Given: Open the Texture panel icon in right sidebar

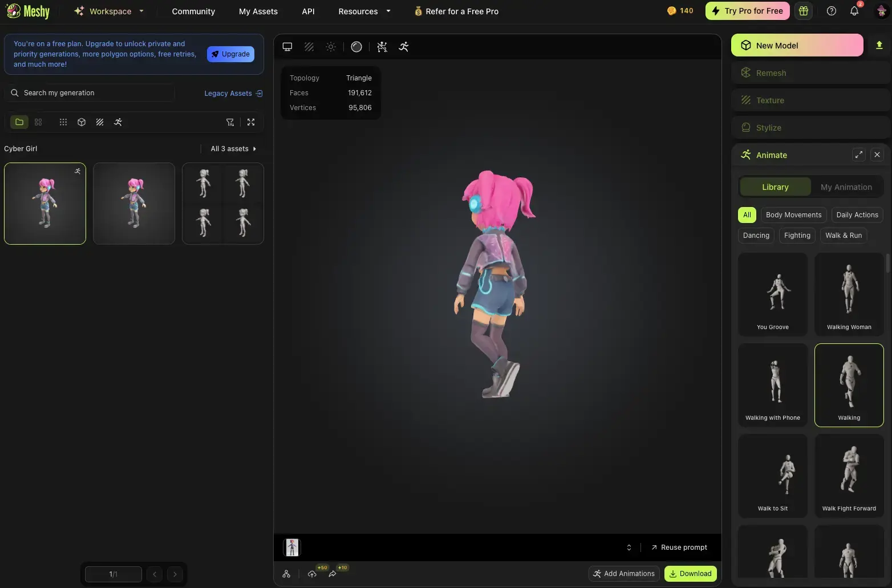Looking at the screenshot, I should click(746, 100).
